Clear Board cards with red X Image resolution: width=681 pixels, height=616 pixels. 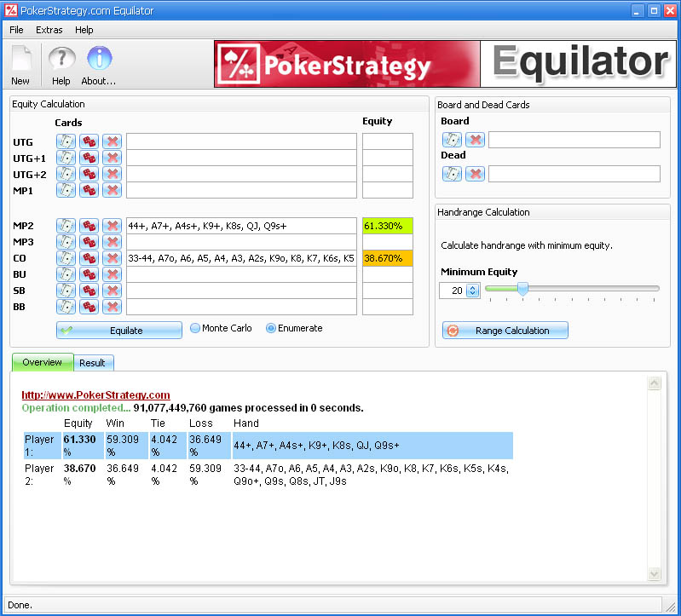coord(475,140)
